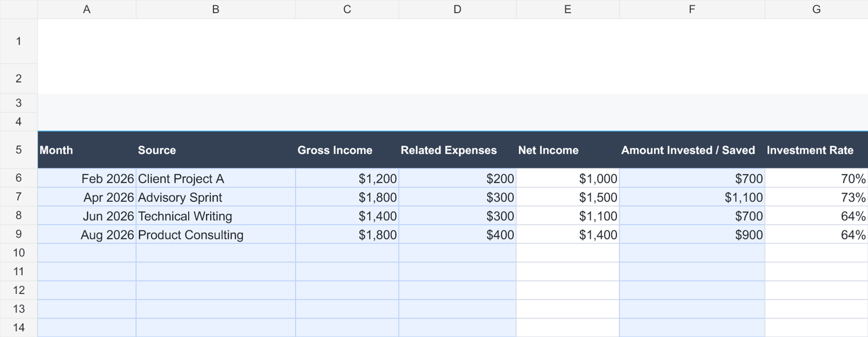
Task: Select the Feb 2026 cell
Action: (87, 178)
